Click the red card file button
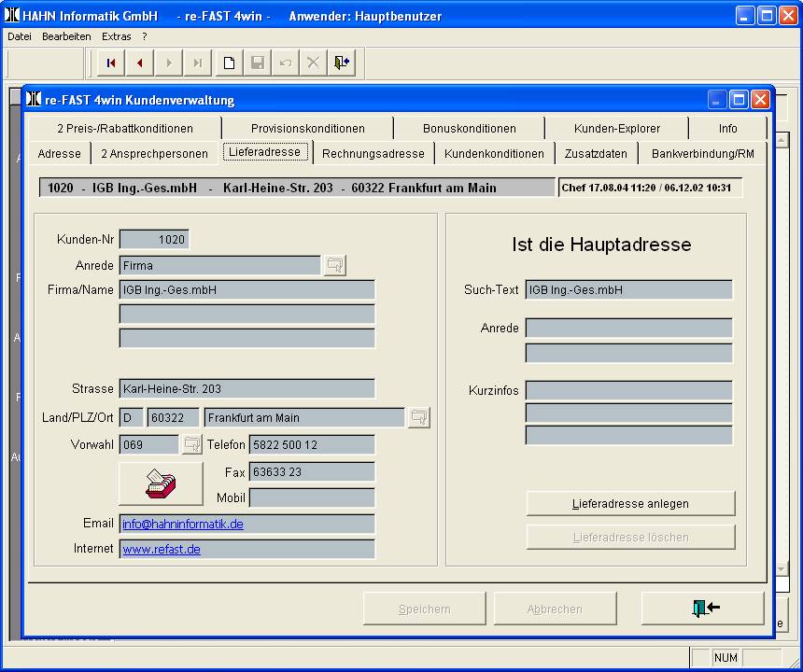 [x=161, y=483]
